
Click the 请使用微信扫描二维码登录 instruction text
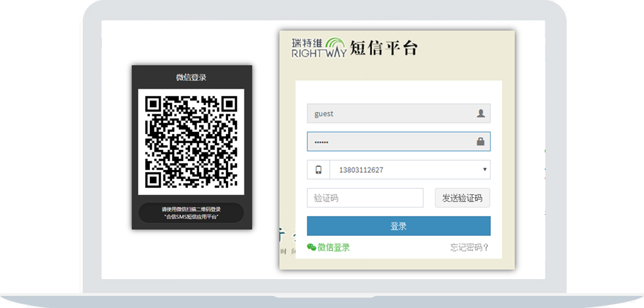tap(191, 209)
